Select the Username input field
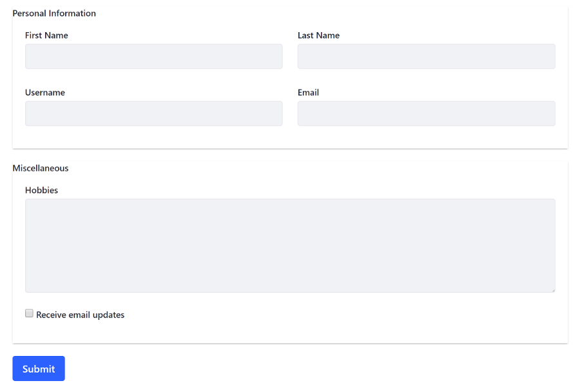The image size is (580, 392). click(x=153, y=114)
